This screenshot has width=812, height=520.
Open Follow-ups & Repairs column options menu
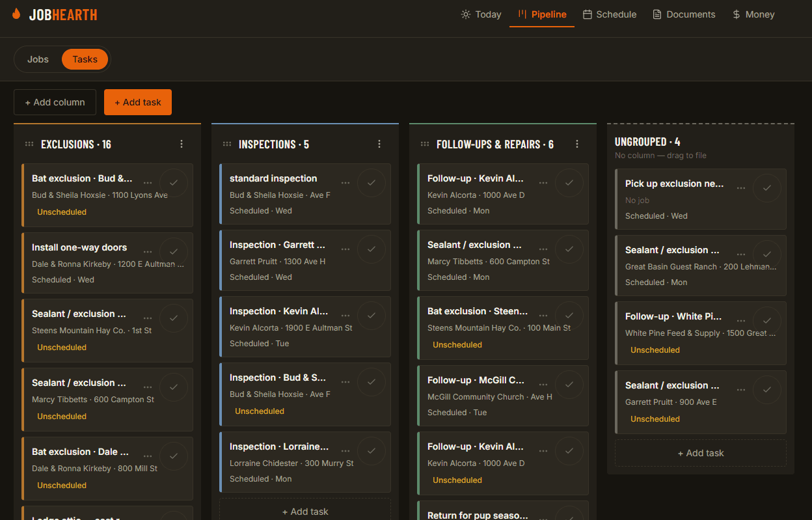[x=577, y=144]
